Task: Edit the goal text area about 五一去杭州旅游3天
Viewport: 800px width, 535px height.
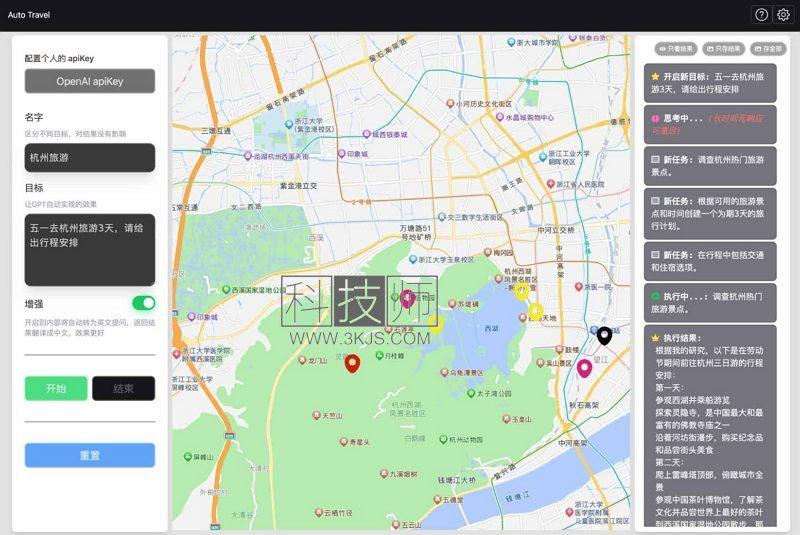Action: tap(90, 250)
